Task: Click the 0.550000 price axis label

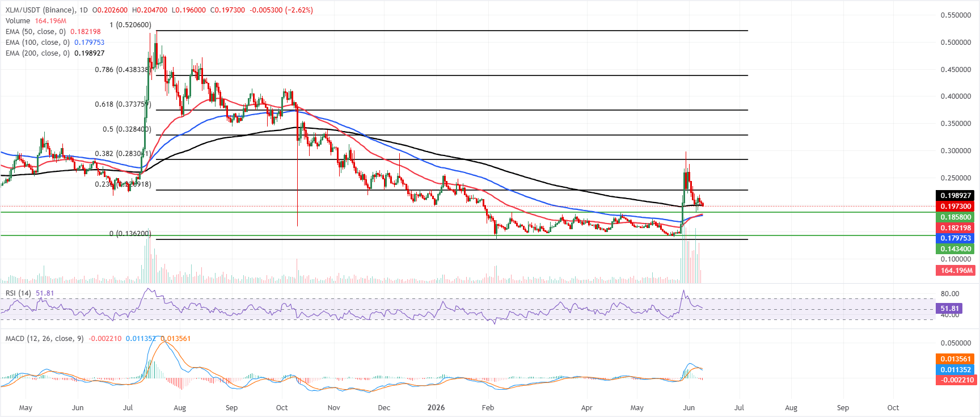Action: [x=956, y=15]
